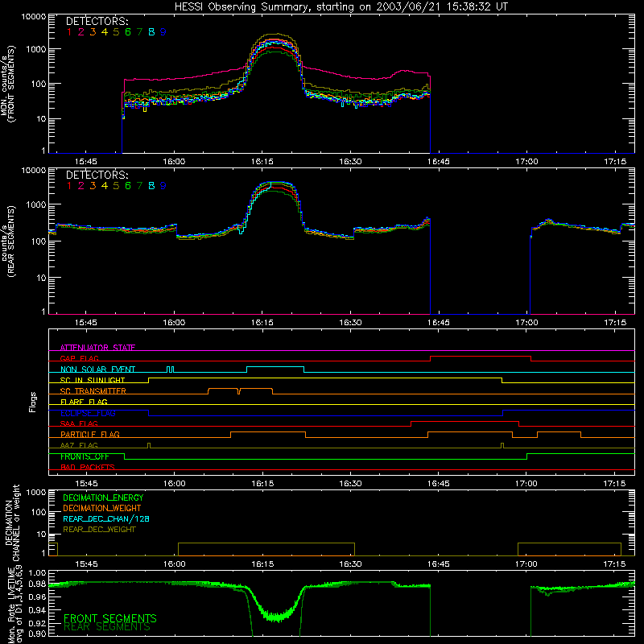Screen dimensions: 644x644
Task: Select the 'DETECTORS:' heading in rear segments plot
Action: pos(97,175)
